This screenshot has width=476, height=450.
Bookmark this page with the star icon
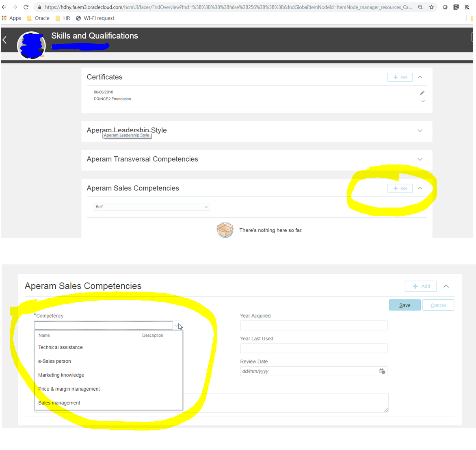(431, 7)
